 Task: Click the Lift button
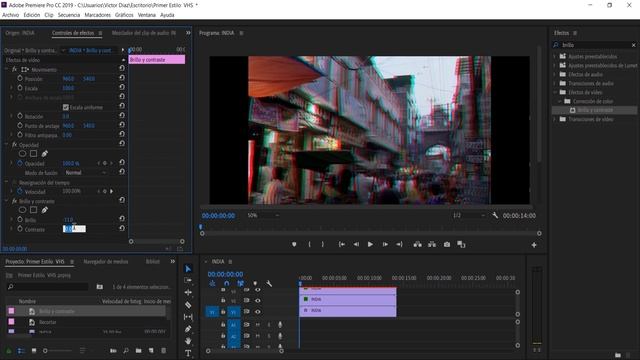[x=418, y=244]
